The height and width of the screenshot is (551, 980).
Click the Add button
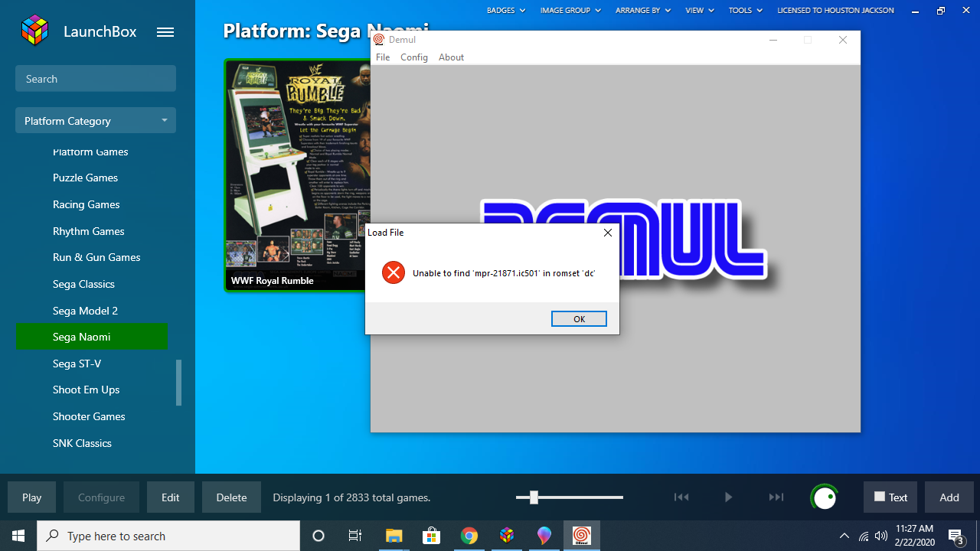(949, 497)
